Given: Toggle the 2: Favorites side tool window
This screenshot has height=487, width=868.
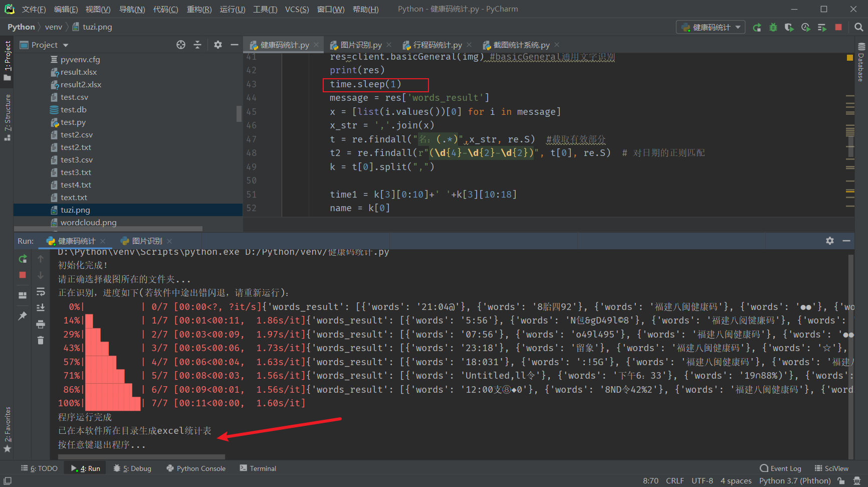Looking at the screenshot, I should coord(7,429).
